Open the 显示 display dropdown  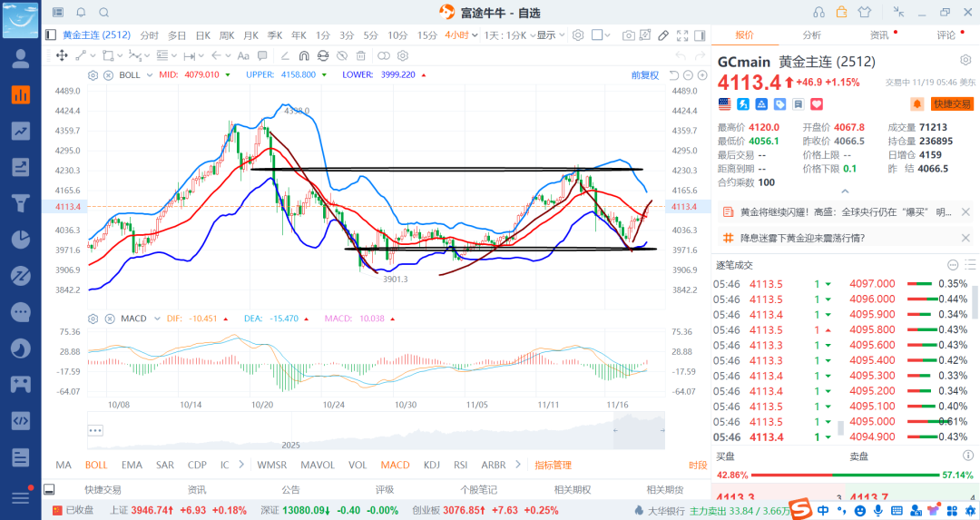551,35
